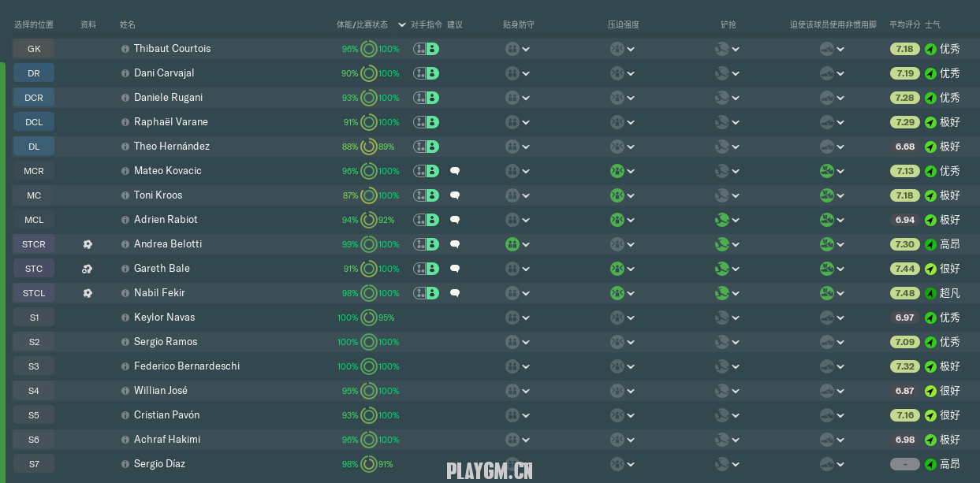Click tight marking icon for Andrea Belotti

(x=512, y=244)
